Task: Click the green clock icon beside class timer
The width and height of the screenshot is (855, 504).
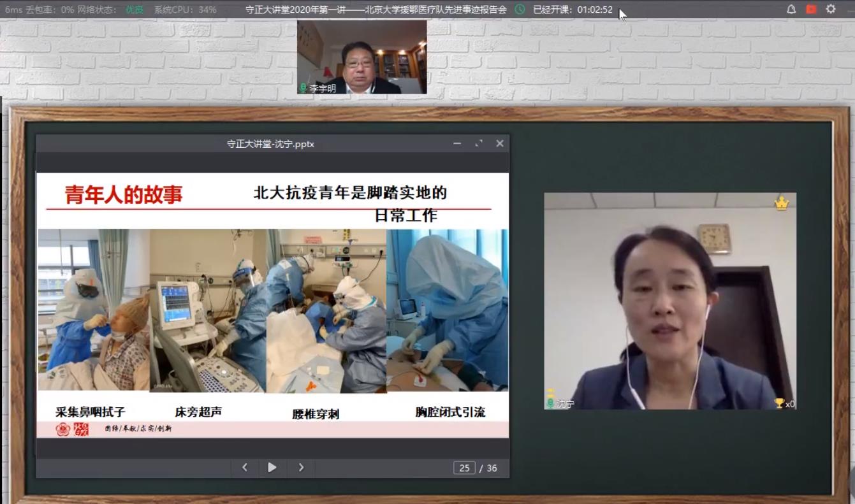Action: [x=520, y=10]
